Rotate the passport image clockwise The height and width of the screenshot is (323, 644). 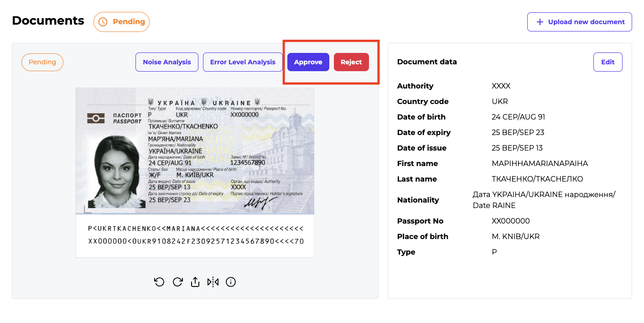pyautogui.click(x=178, y=282)
